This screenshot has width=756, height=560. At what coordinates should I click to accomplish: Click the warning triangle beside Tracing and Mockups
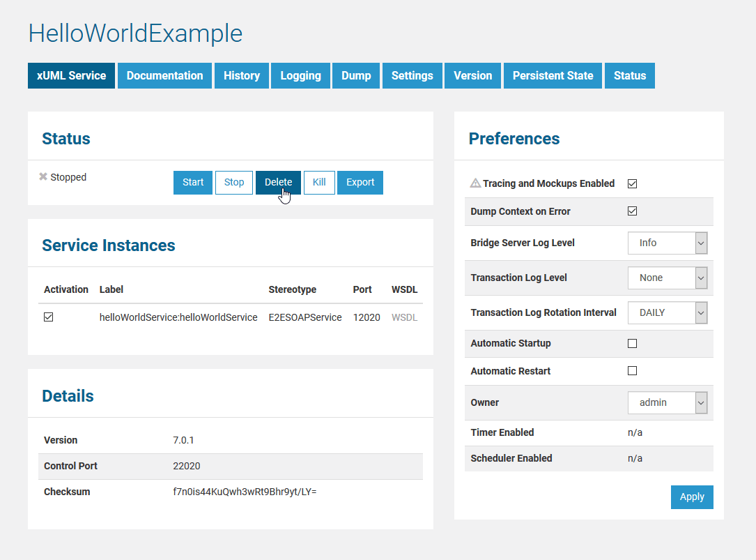[x=475, y=183]
